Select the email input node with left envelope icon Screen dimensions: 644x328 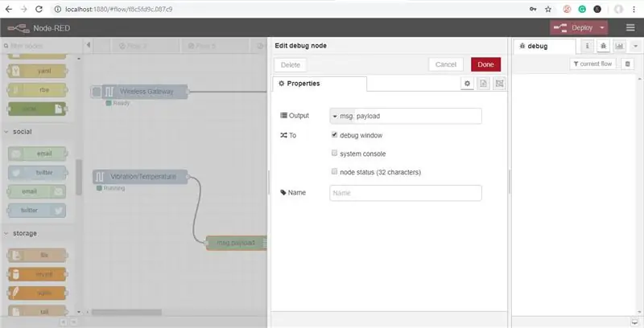[37, 154]
